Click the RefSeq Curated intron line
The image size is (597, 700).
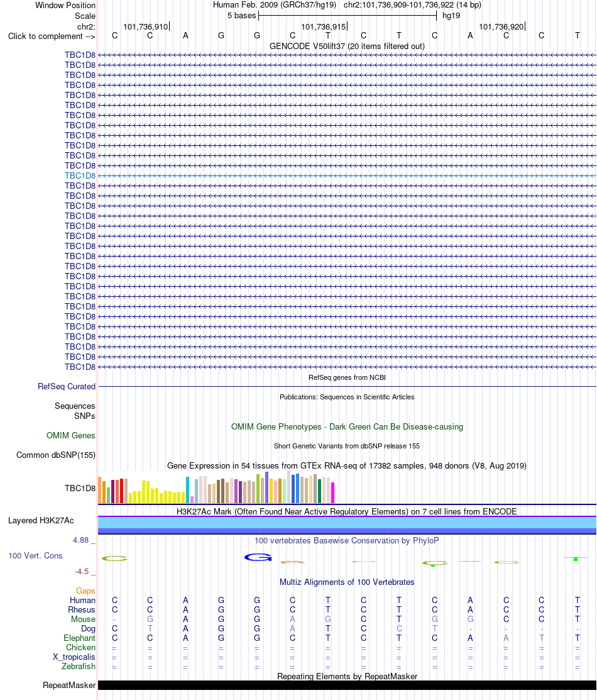click(347, 387)
